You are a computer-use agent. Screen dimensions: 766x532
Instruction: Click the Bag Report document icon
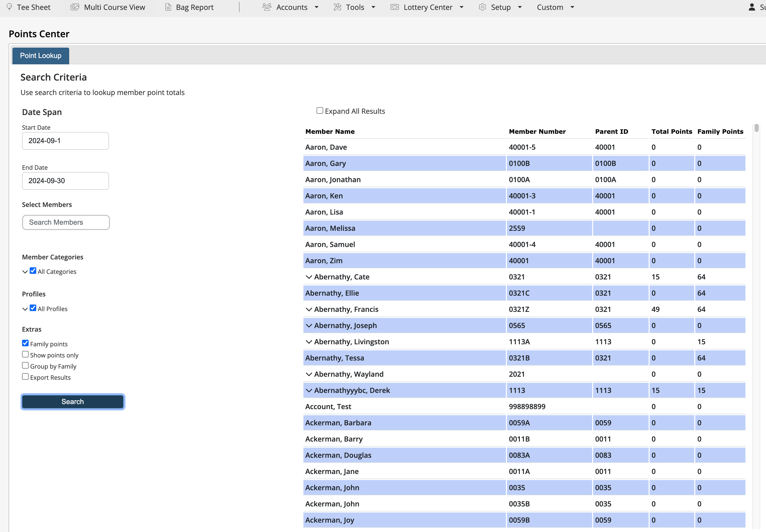point(168,7)
